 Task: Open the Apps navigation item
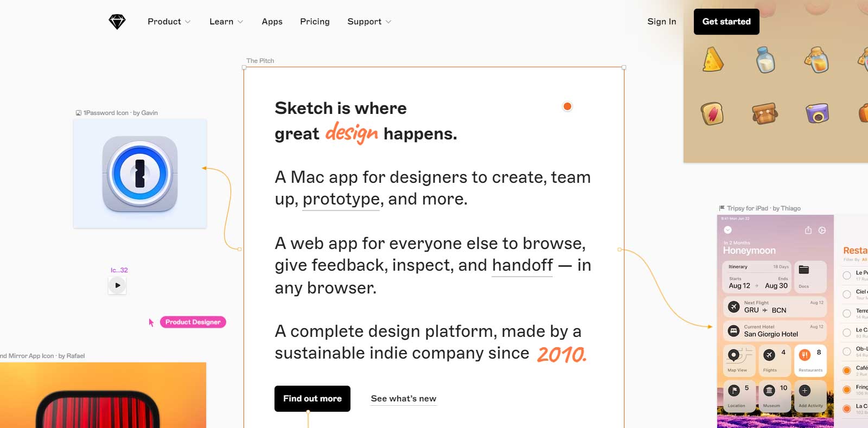tap(272, 21)
